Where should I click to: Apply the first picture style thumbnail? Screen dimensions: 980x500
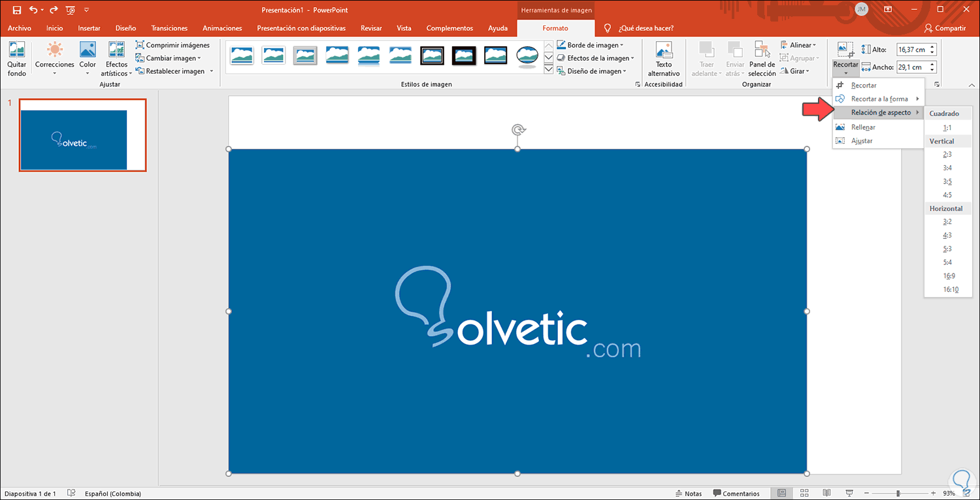click(x=242, y=55)
